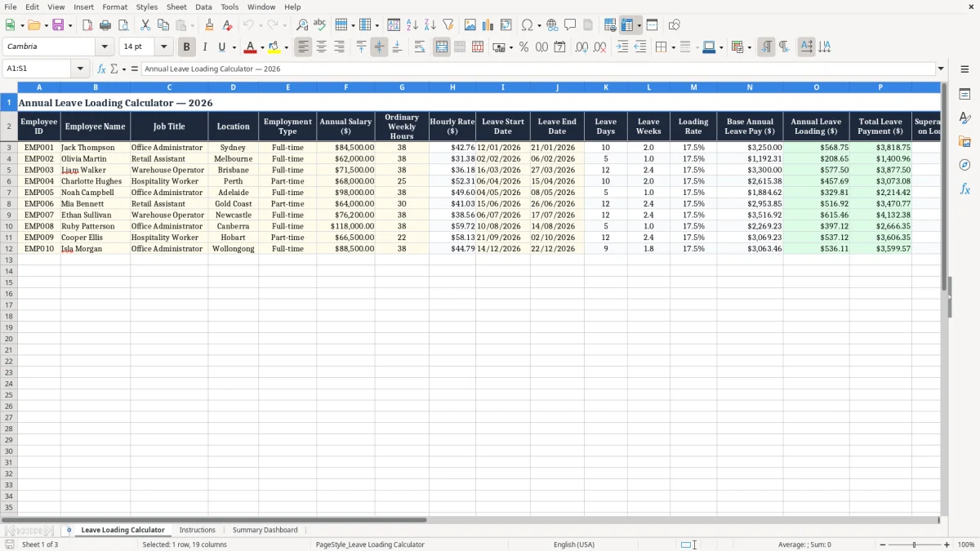Insert an image
980x551 pixels.
pos(470,25)
